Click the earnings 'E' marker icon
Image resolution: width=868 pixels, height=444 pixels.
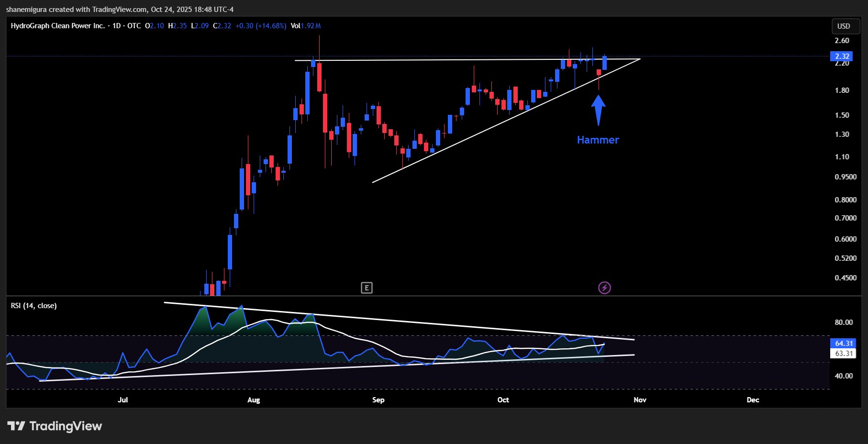pyautogui.click(x=367, y=288)
